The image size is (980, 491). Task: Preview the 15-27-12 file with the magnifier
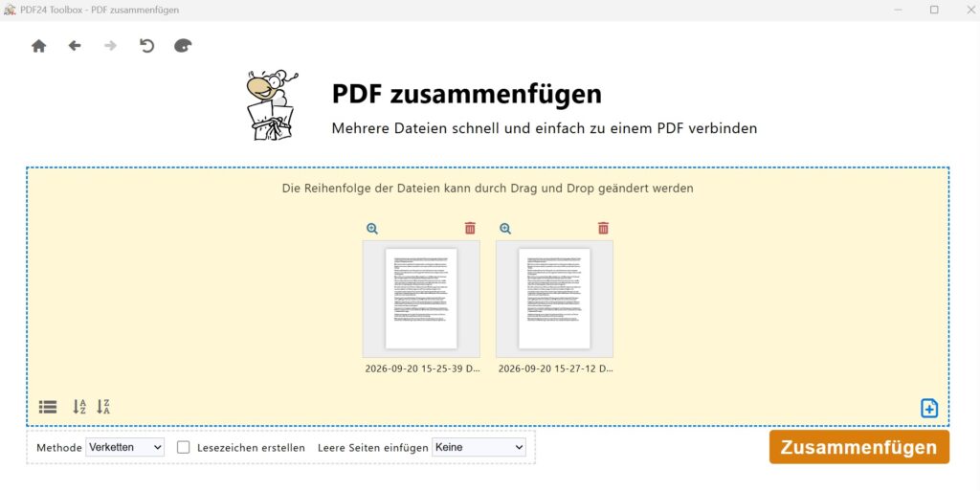[x=505, y=229]
